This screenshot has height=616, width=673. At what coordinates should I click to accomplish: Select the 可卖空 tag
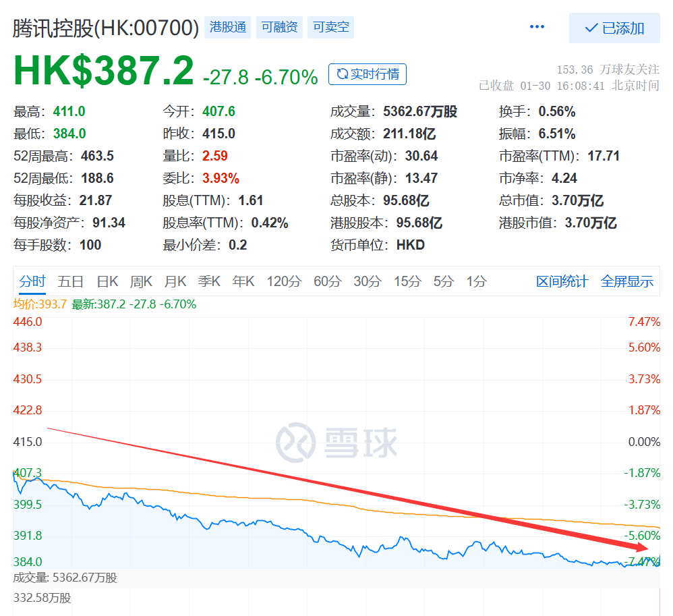331,27
